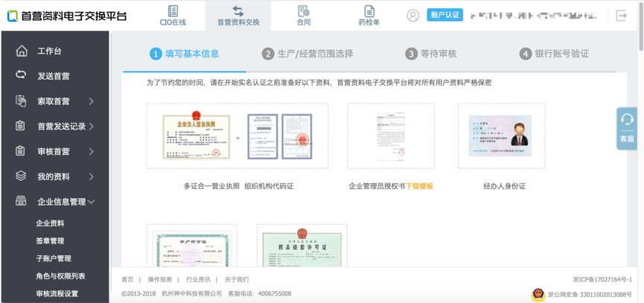Screen dimensions: 644x303
Task: Click the 企业管理员授权书 sample document image
Action: [x=391, y=136]
